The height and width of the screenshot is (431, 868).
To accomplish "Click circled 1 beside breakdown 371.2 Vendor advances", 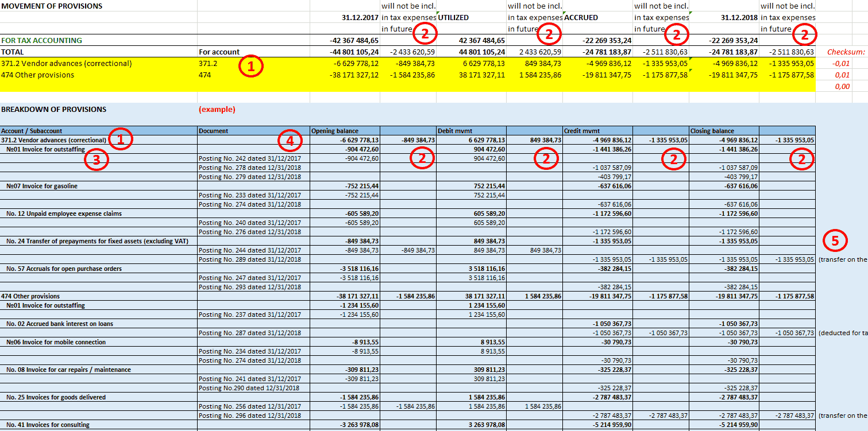I will tap(121, 139).
